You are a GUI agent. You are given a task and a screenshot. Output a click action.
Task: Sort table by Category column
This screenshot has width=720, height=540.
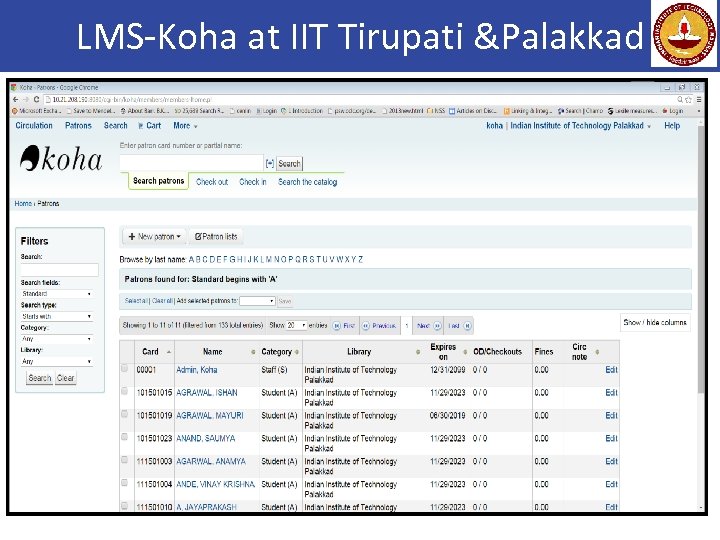coord(281,352)
